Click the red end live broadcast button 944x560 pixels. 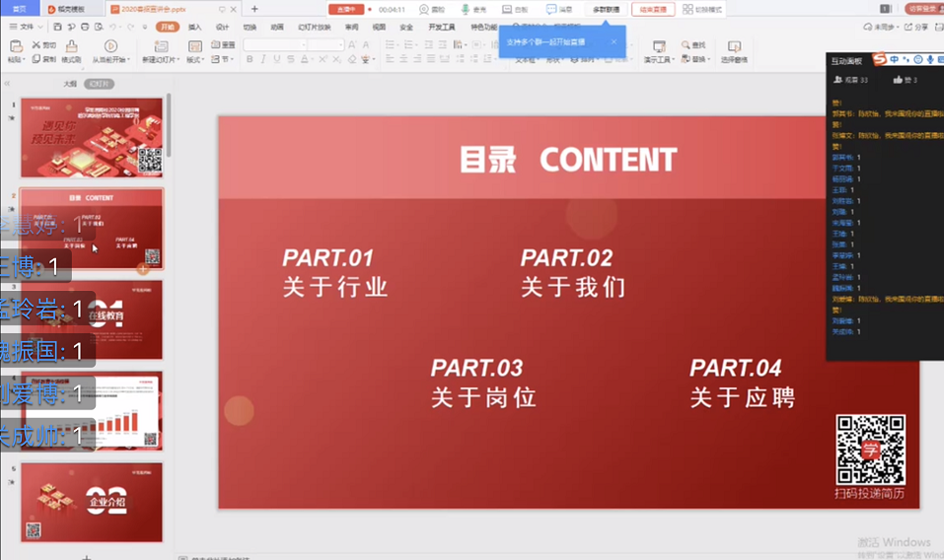coord(653,9)
